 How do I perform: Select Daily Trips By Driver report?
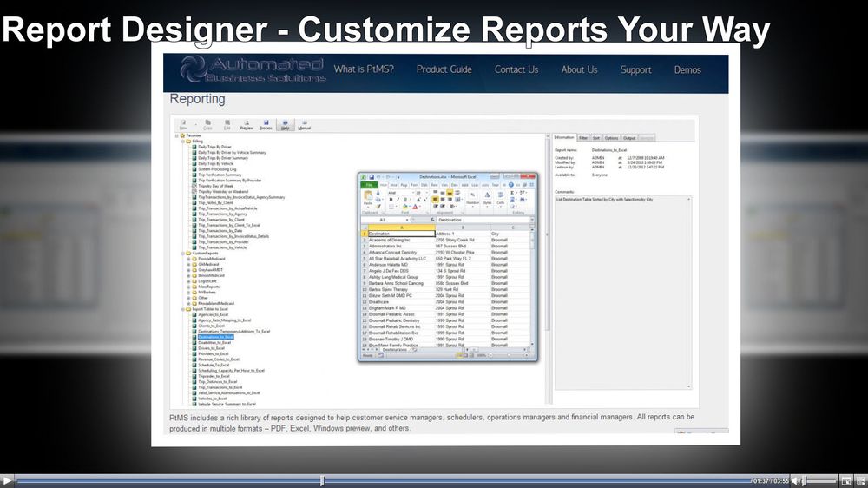click(214, 147)
